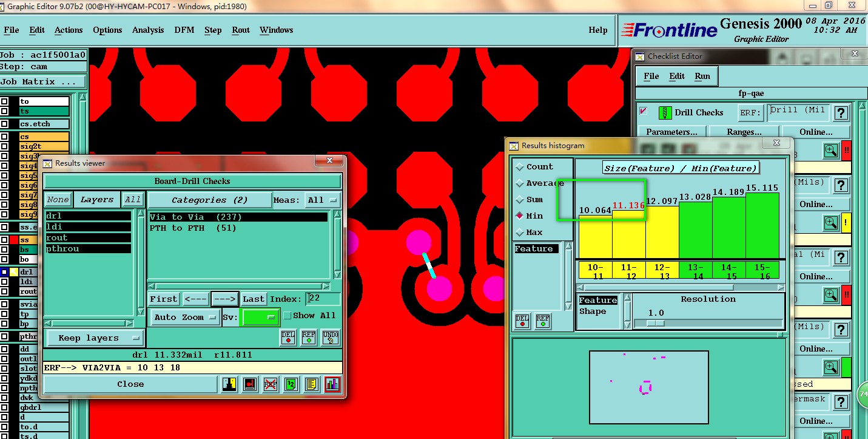Go to previous result with <--- button
The height and width of the screenshot is (439, 868).
point(195,299)
